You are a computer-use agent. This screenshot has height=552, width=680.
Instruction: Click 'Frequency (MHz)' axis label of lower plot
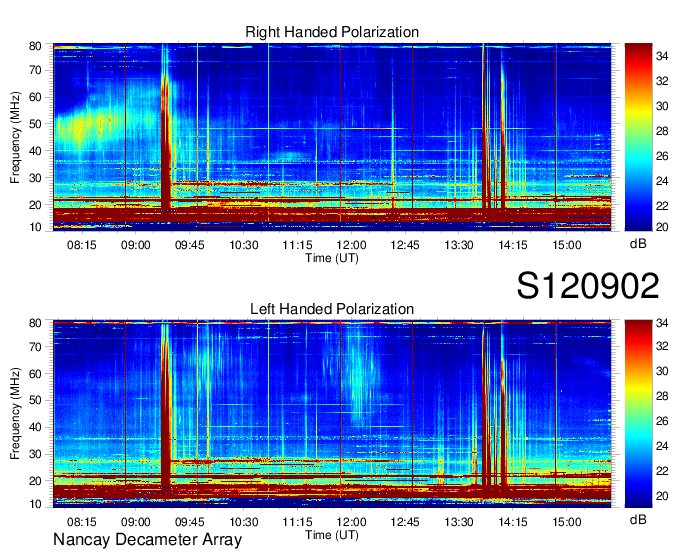15,414
